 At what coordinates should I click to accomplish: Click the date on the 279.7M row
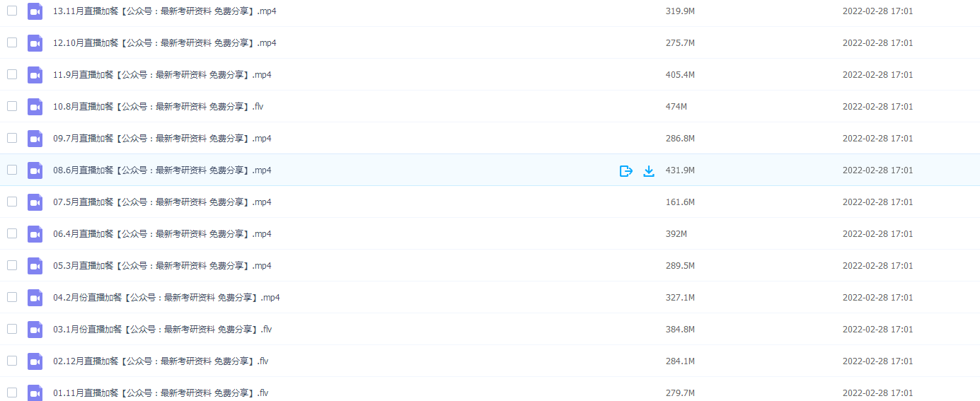(x=877, y=393)
